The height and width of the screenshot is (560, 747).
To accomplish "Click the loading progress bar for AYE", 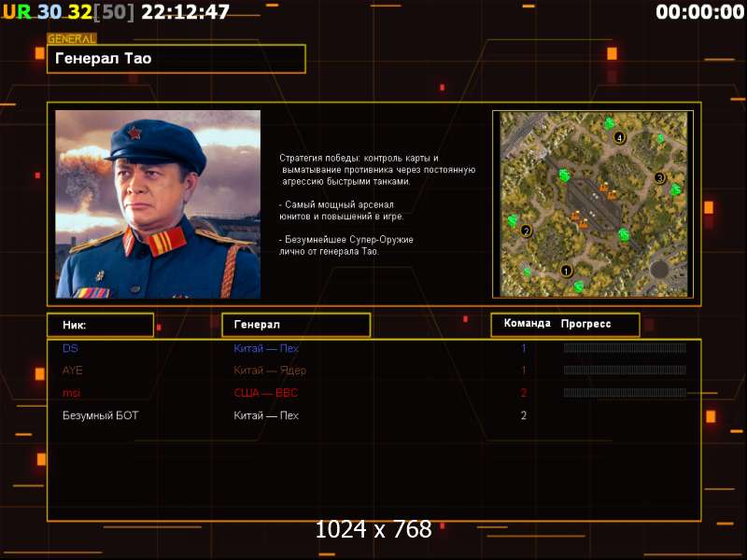I will (x=625, y=370).
